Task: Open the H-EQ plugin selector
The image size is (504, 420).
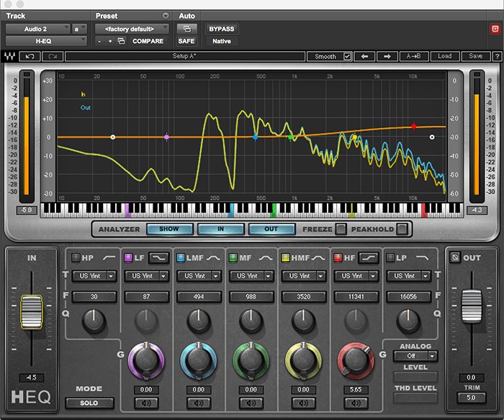Action: click(x=46, y=41)
